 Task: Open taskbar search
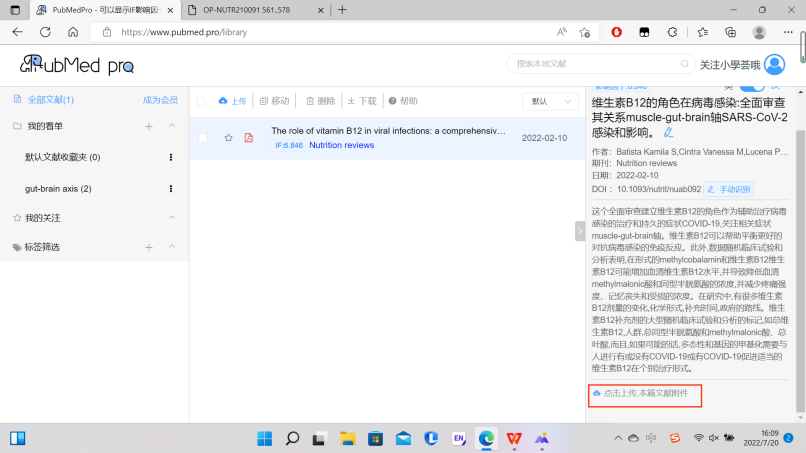pyautogui.click(x=292, y=439)
